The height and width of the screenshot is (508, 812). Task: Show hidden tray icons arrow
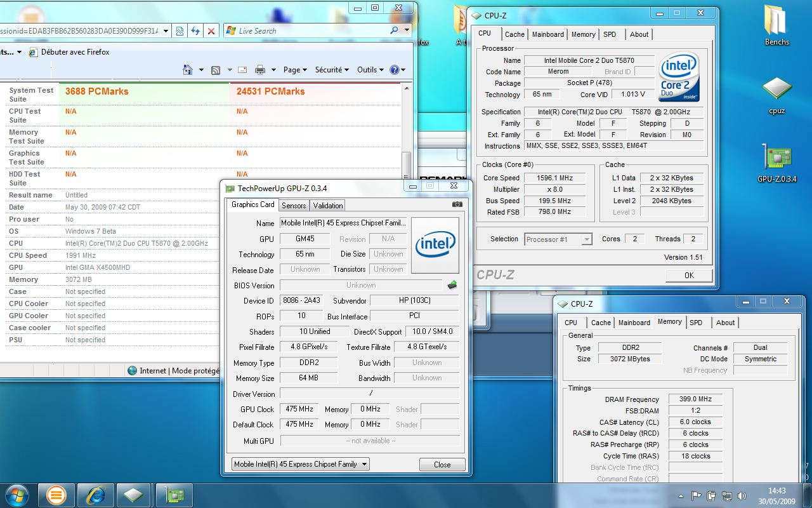[682, 495]
